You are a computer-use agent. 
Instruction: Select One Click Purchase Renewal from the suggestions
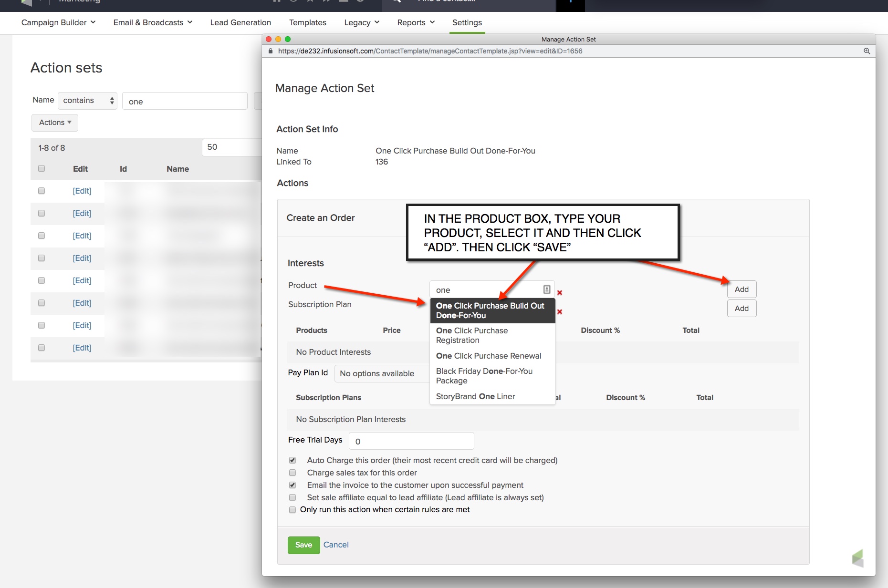pos(488,356)
